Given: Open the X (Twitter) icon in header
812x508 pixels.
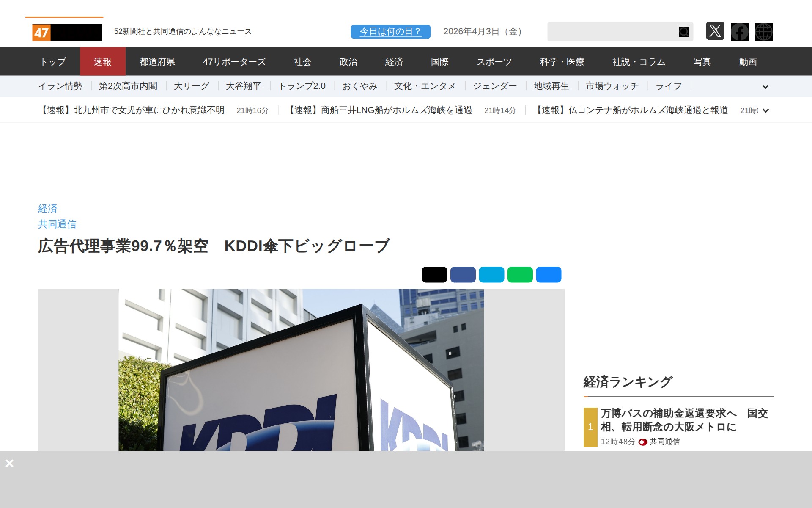Looking at the screenshot, I should [715, 31].
